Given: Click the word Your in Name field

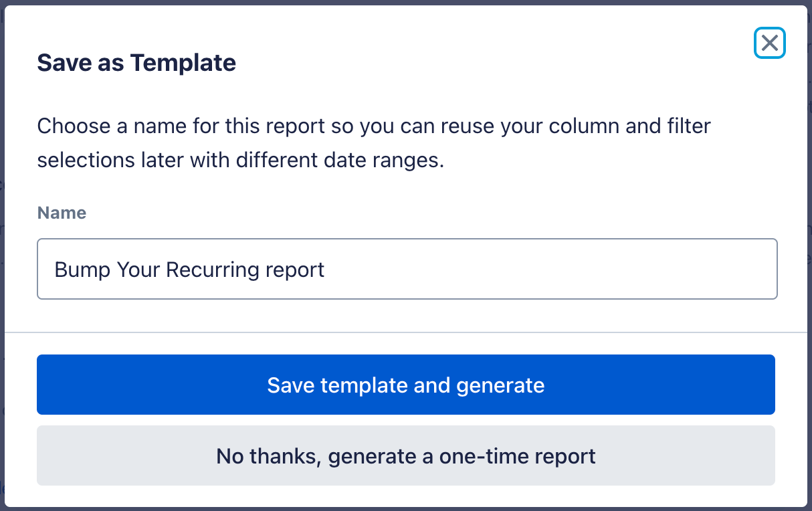Looking at the screenshot, I should pos(139,270).
